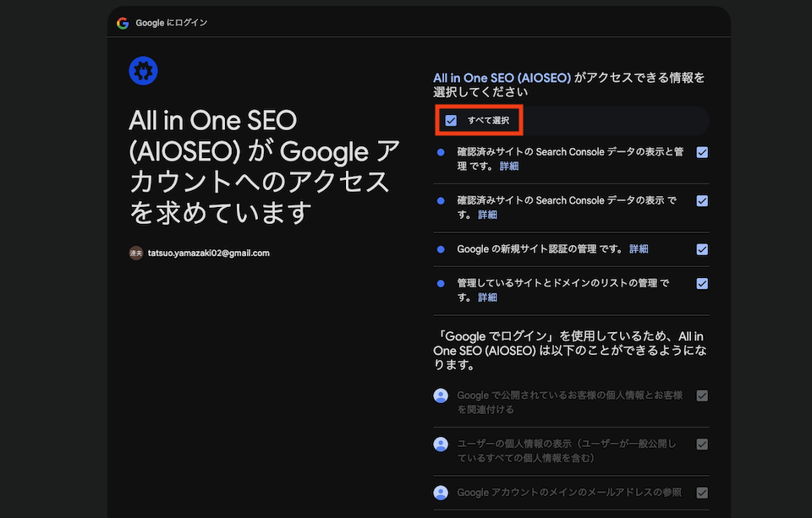Screen dimensions: 812x518
Task: Click the tatsuo.yamazaki02@gmail.com account email
Action: pos(209,253)
